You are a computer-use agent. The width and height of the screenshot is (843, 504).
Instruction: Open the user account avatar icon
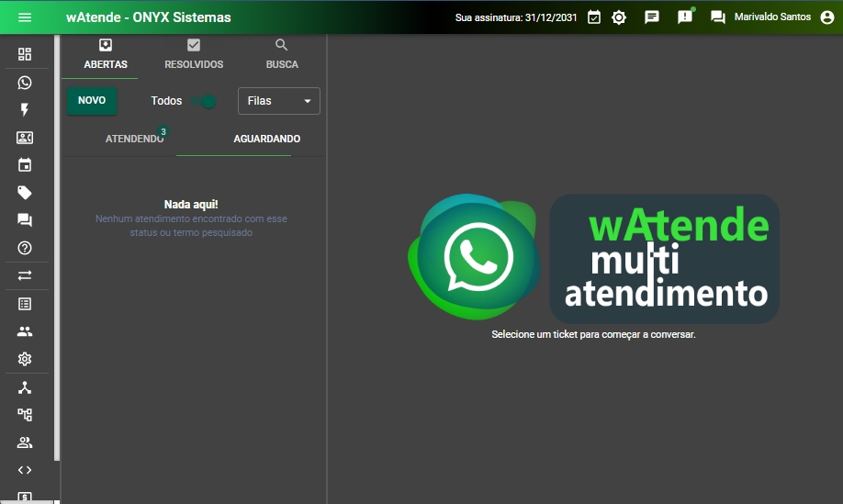pyautogui.click(x=827, y=17)
